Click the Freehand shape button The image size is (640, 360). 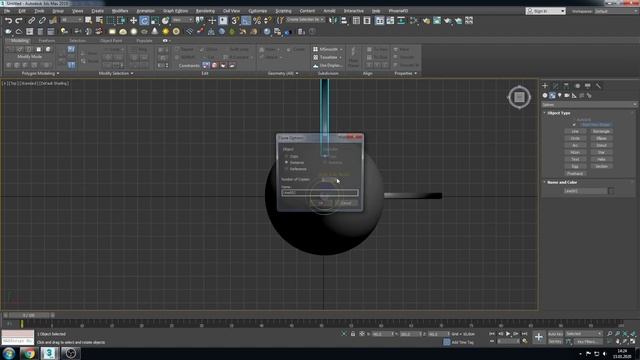point(575,173)
